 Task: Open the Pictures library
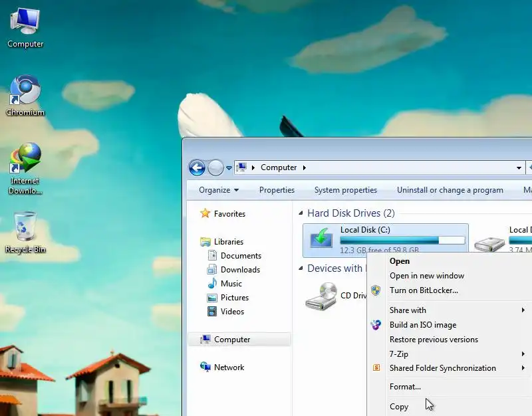click(235, 297)
